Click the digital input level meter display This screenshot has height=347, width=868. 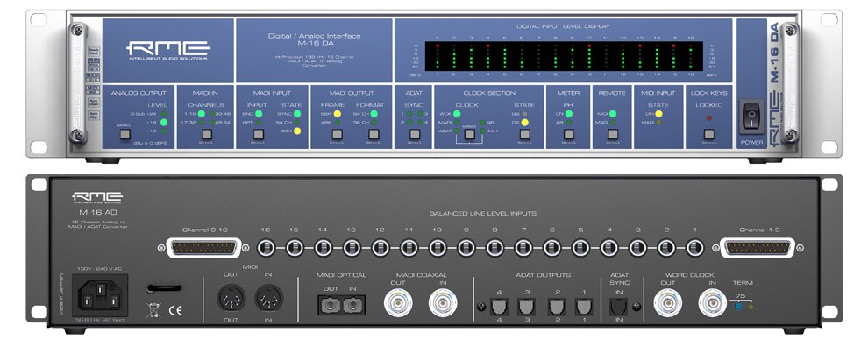[564, 56]
